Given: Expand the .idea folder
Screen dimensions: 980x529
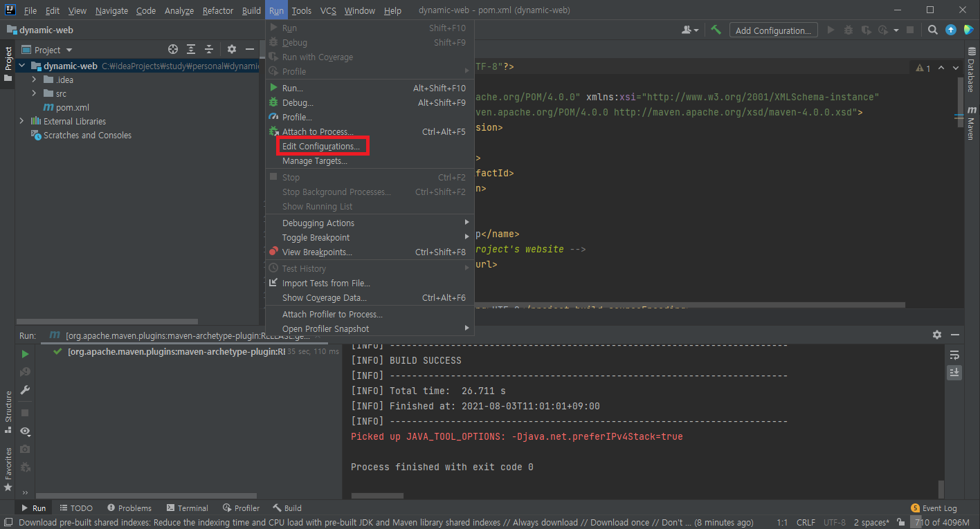Looking at the screenshot, I should click(x=34, y=80).
